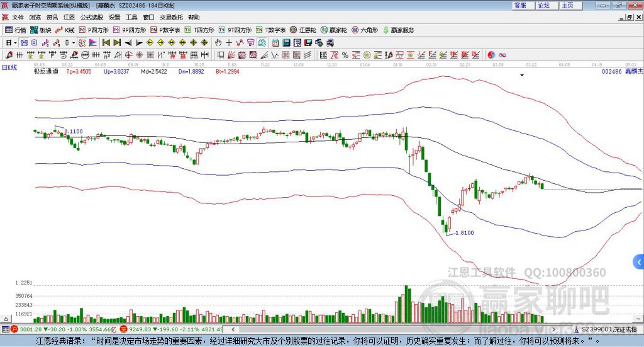644x347 pixels.
Task: Open the P数字表 tool
Action: point(165,30)
